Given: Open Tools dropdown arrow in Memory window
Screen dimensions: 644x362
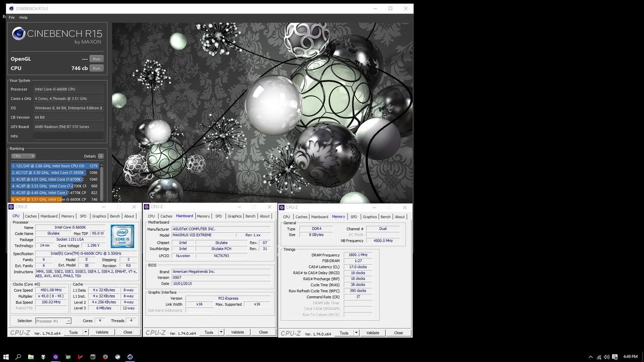Looking at the screenshot, I should click(x=356, y=333).
